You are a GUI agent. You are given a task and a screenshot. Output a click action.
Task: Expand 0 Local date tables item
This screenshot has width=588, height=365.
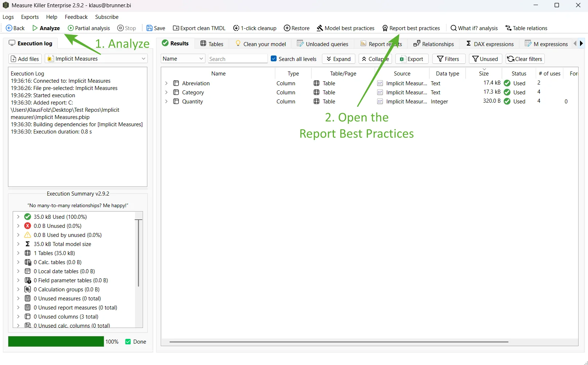point(18,271)
